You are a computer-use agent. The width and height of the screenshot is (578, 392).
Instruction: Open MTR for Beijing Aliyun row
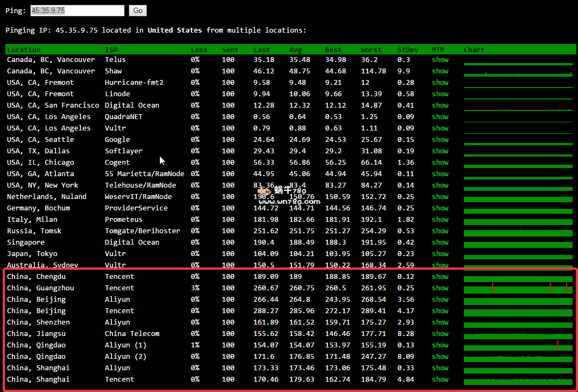tap(440, 299)
